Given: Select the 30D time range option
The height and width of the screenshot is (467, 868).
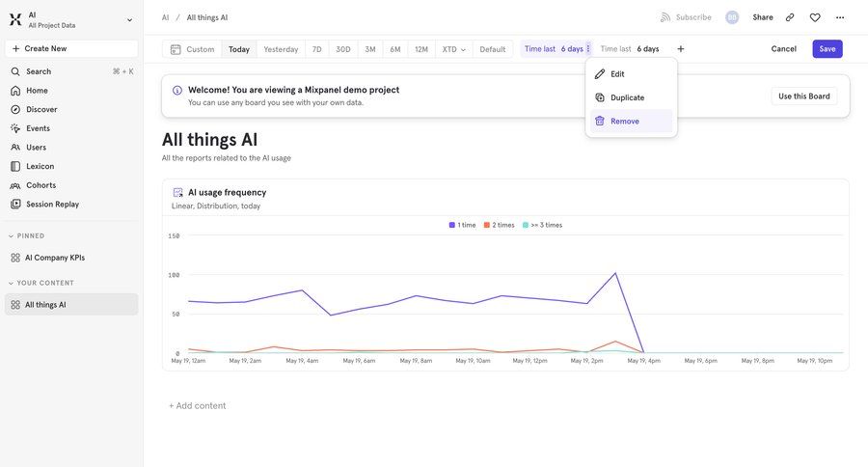Looking at the screenshot, I should coord(342,49).
